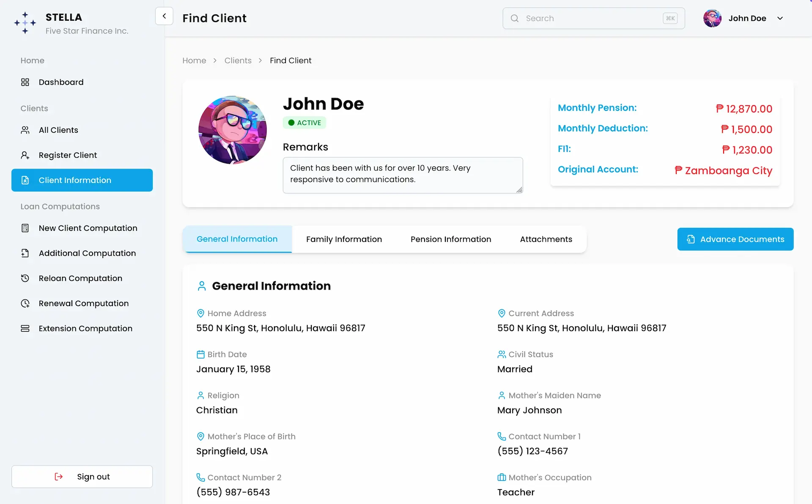Click the STELLA stars logo
The height and width of the screenshot is (504, 812).
pos(25,23)
